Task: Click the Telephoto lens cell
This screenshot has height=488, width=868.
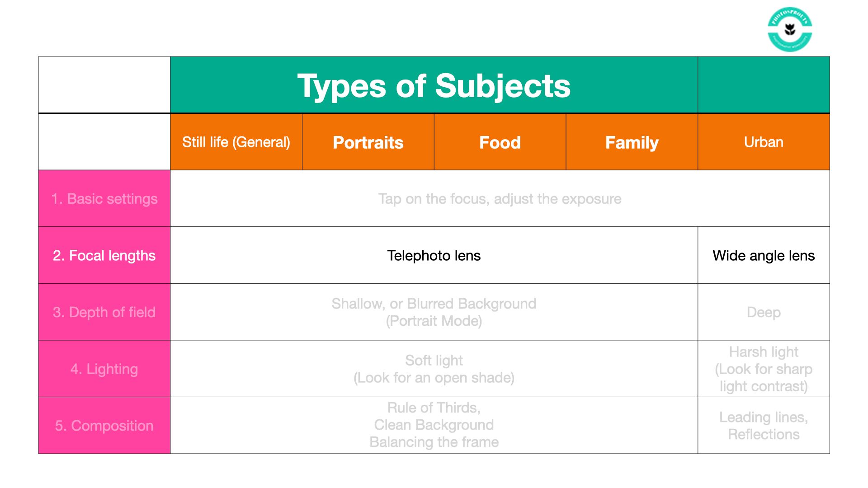Action: pyautogui.click(x=434, y=256)
